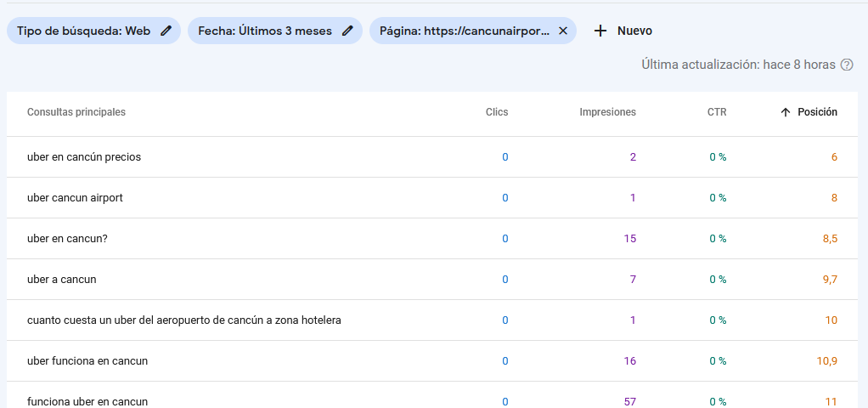This screenshot has width=868, height=408.
Task: Remove the page filter with X icon
Action: pyautogui.click(x=563, y=31)
